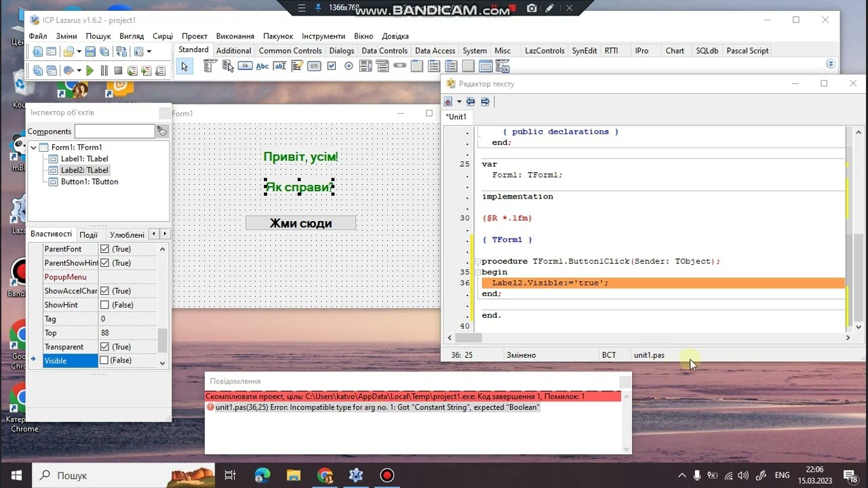Viewport: 868px width, 488px height.
Task: Click the Components filter input field
Action: pos(115,131)
